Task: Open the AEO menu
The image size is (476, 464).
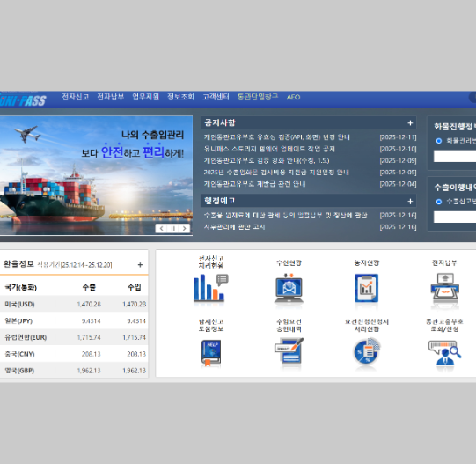Action: (293, 97)
